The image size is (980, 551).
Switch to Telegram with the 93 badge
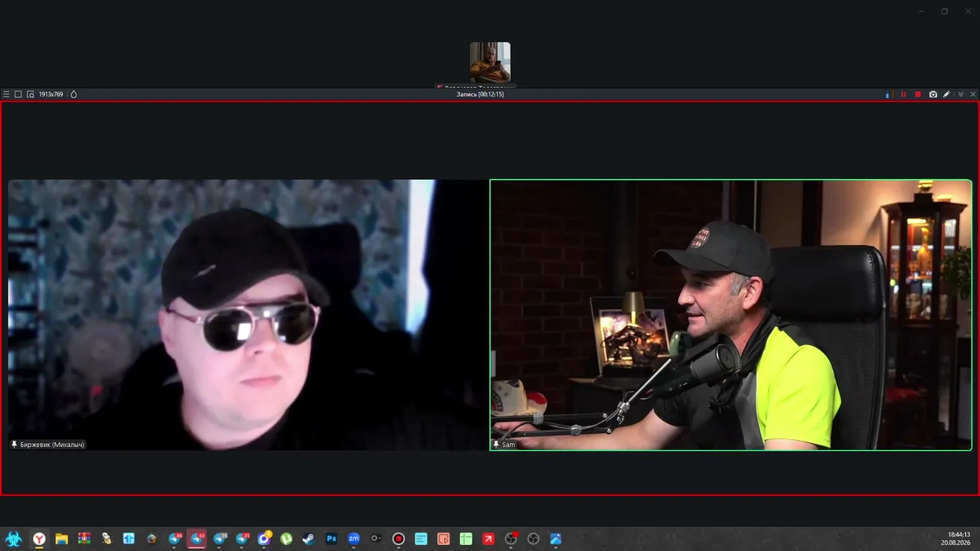click(198, 539)
